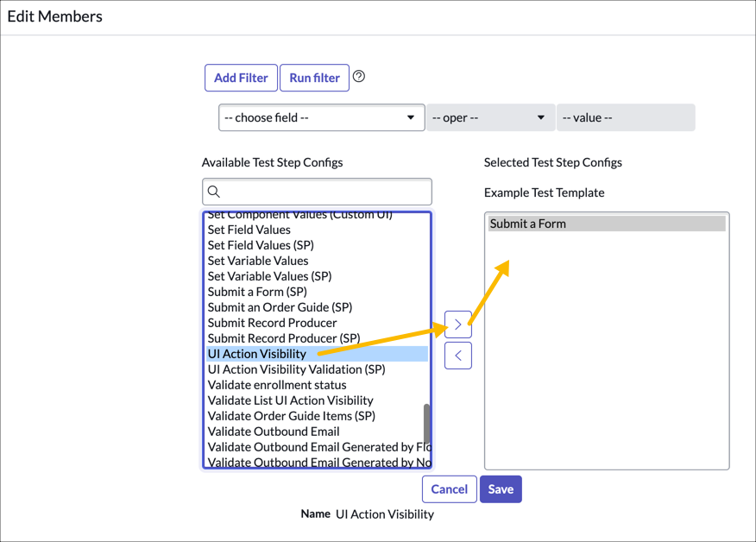Open the filter help question mark icon
This screenshot has width=756, height=542.
(x=359, y=77)
